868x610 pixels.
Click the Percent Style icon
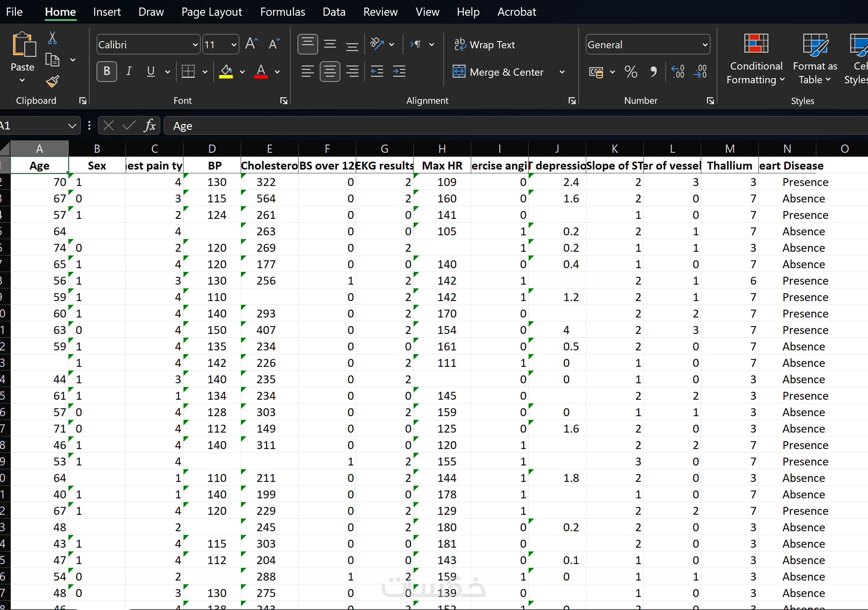(631, 72)
